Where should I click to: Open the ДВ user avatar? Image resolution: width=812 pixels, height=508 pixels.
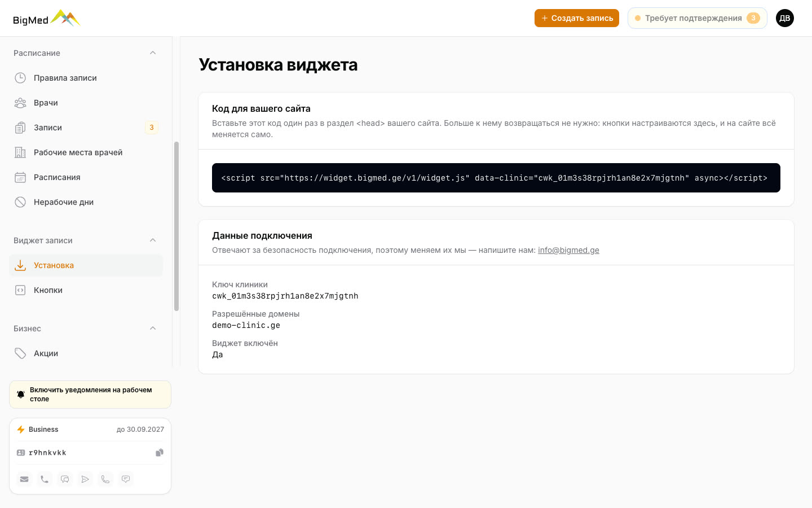point(785,18)
